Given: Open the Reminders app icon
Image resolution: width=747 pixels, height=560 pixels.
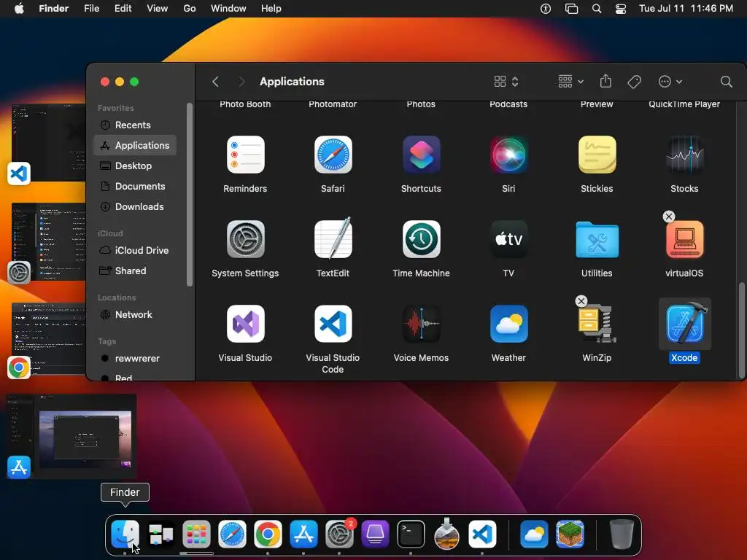Looking at the screenshot, I should (245, 155).
